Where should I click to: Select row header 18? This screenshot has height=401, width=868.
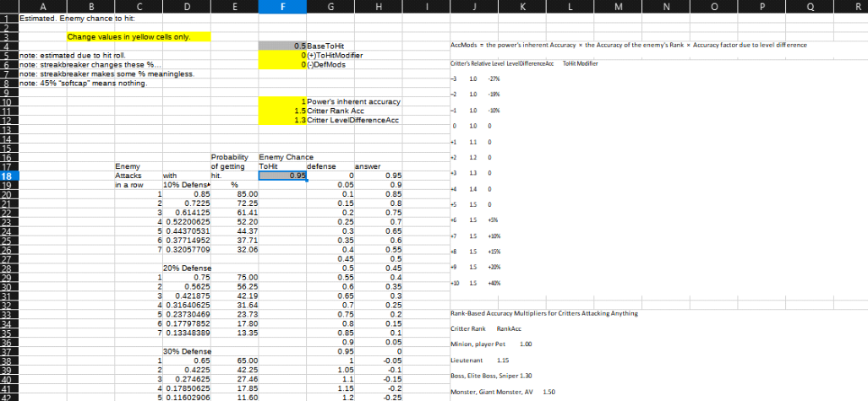click(8, 176)
